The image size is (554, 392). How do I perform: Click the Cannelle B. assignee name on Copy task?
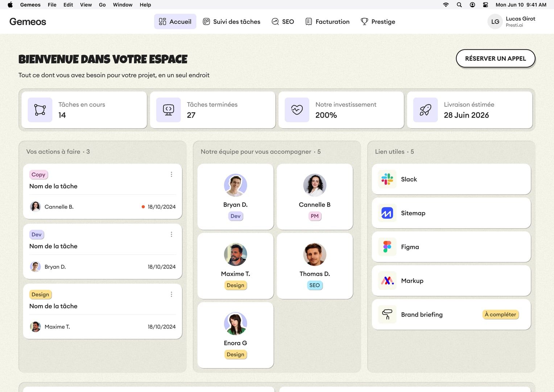[59, 207]
